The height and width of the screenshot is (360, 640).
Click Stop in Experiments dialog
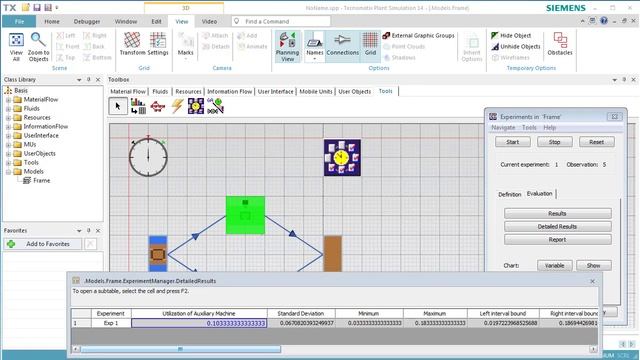554,142
